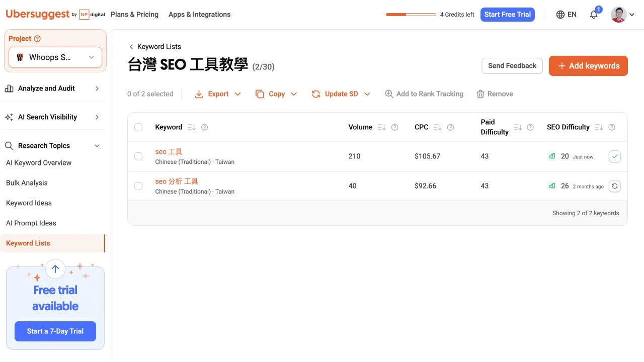644x362 pixels.
Task: Click the Volume help question icon
Action: click(x=394, y=127)
